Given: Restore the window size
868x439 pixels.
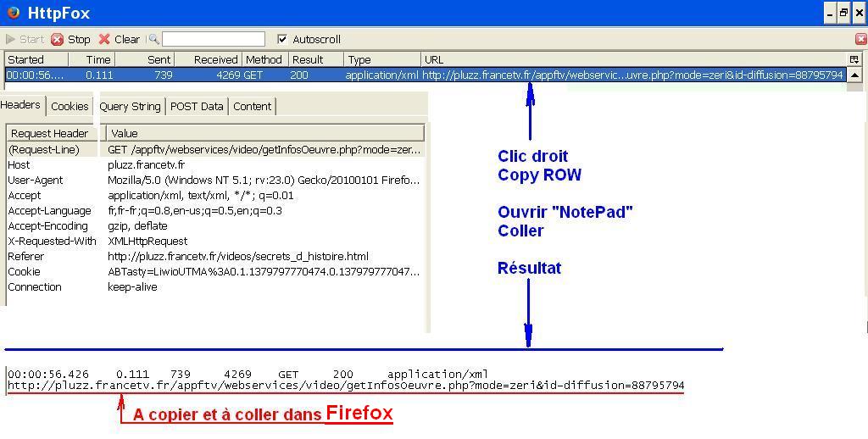Looking at the screenshot, I should point(843,13).
